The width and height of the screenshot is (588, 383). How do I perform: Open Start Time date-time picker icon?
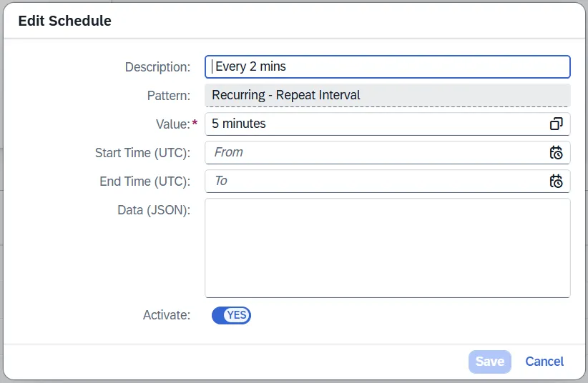click(x=556, y=152)
